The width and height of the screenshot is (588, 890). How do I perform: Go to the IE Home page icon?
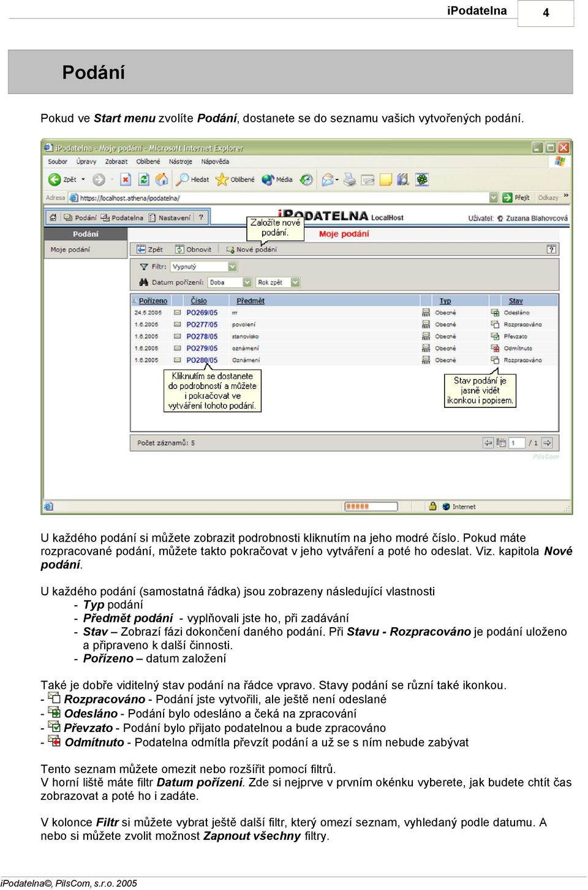[162, 179]
